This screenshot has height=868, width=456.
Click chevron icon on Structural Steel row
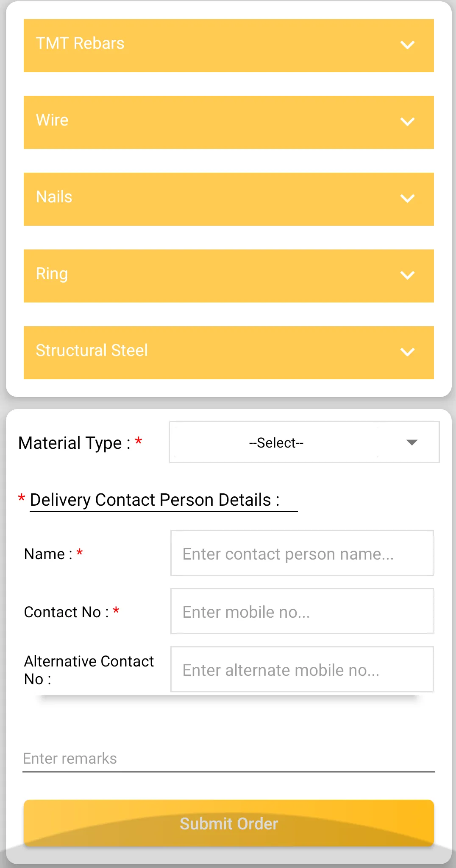coord(407,352)
